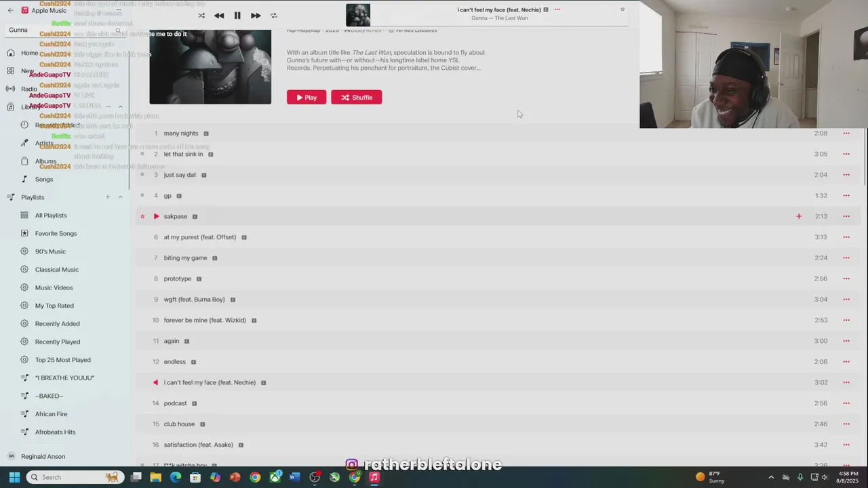
Task: Open the Windows Start menu
Action: (14, 477)
